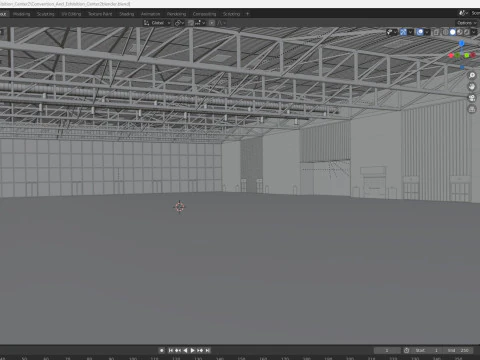Screen dimensions: 480x360
Task: Switch to solid viewport shading
Action: tap(452, 32)
